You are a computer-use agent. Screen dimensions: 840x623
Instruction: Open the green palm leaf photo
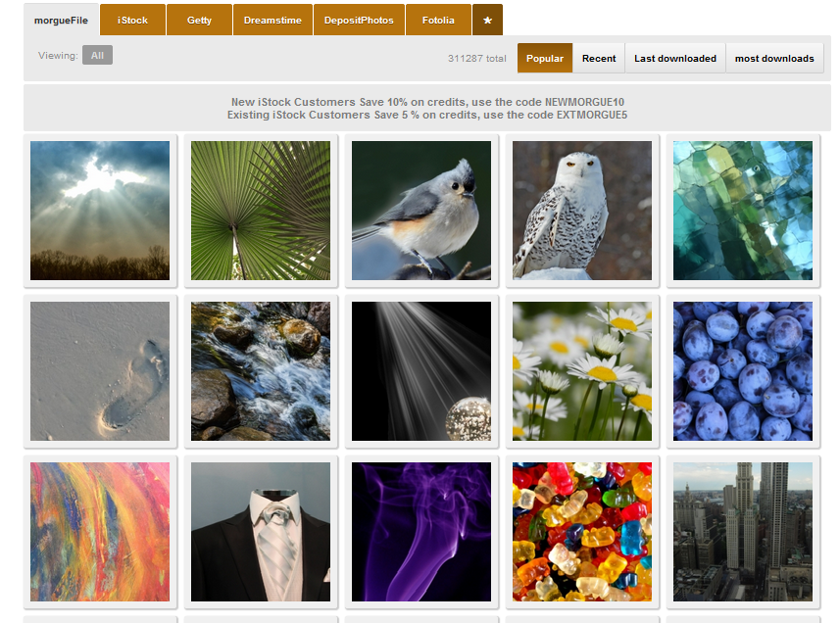point(261,211)
